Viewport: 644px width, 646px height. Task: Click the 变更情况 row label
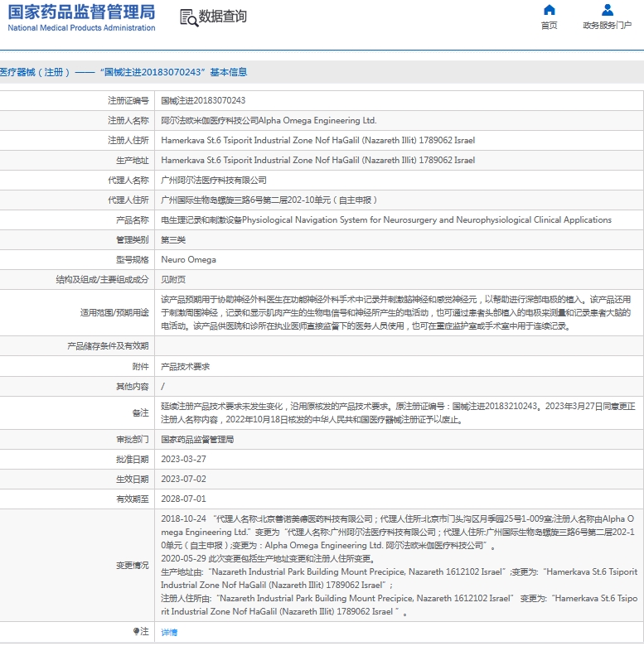coord(133,565)
